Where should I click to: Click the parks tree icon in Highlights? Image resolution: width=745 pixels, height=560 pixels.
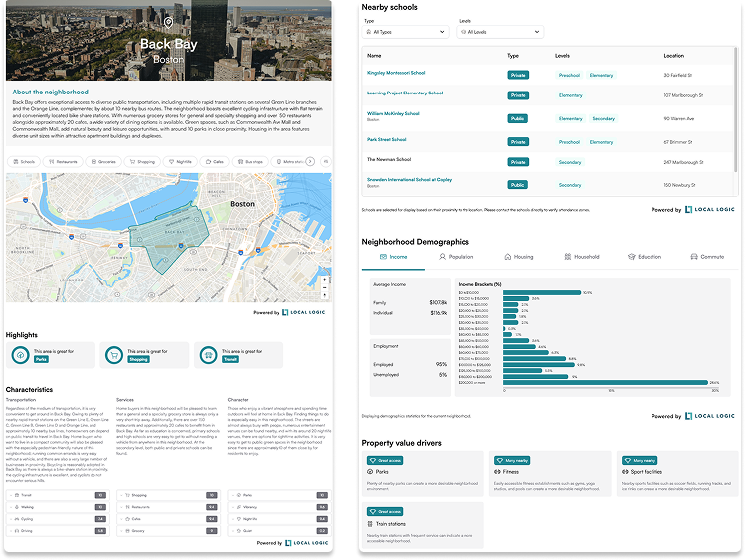(21, 354)
